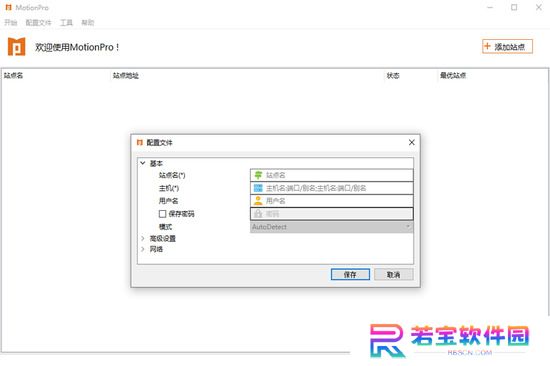Click the MotionPro icon in the main title bar
The width and height of the screenshot is (550, 366).
9,7
